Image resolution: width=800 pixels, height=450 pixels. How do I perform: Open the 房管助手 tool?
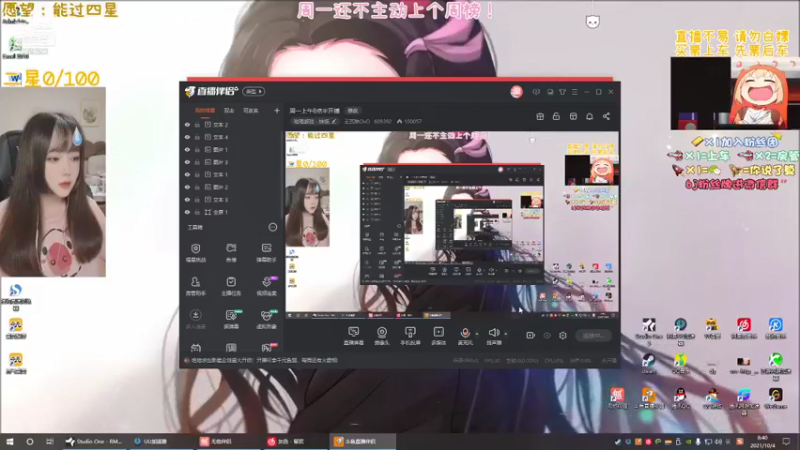click(x=195, y=286)
